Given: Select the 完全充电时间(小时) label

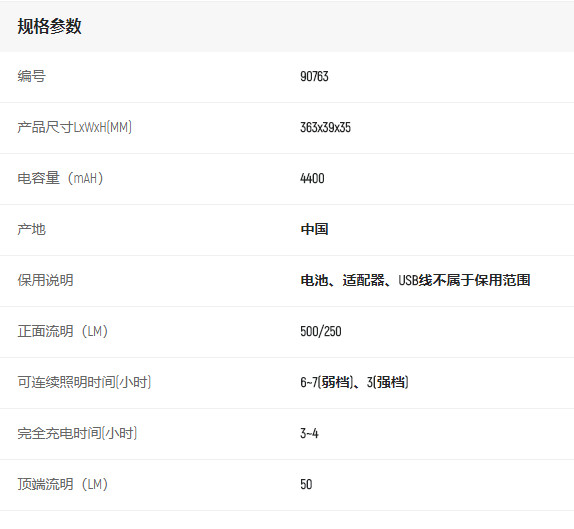Looking at the screenshot, I should point(77,433).
